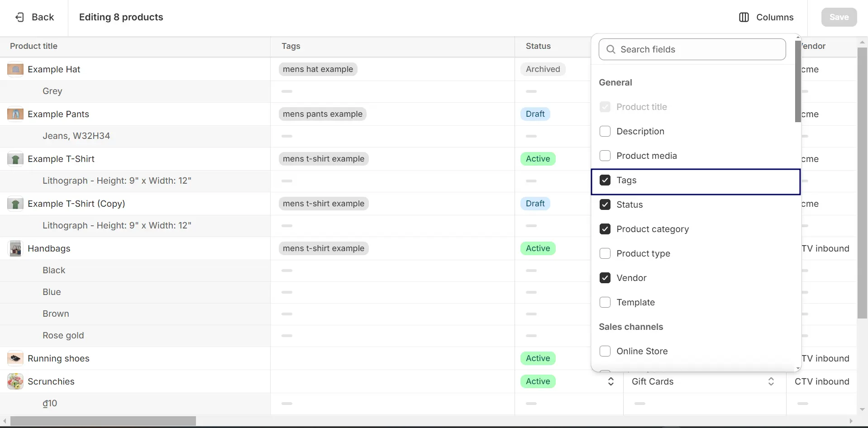Select the 'Rose gold' variant row
The width and height of the screenshot is (868, 428).
tap(135, 336)
